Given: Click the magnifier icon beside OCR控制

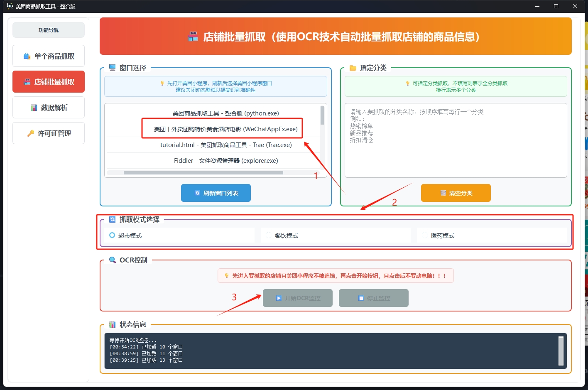Looking at the screenshot, I should click(x=112, y=260).
